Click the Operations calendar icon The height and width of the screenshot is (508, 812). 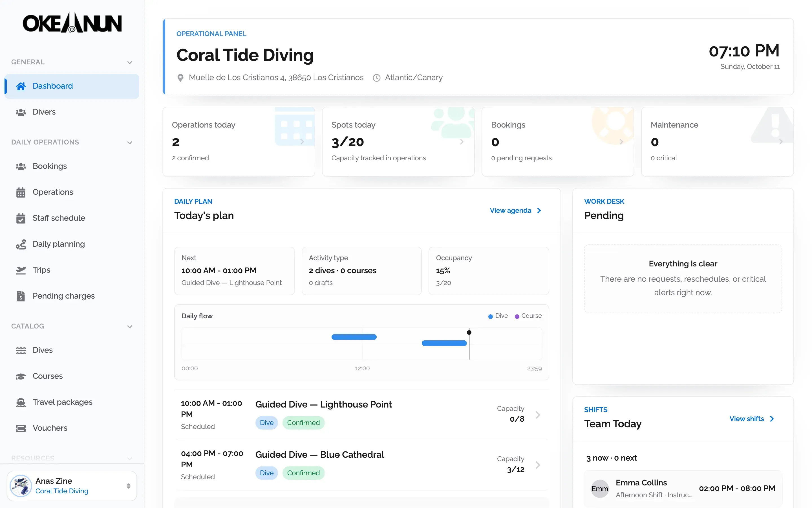(21, 192)
